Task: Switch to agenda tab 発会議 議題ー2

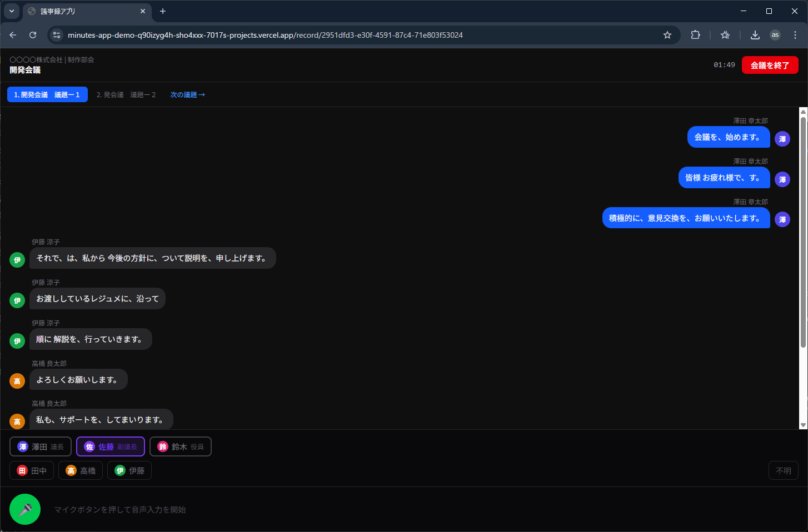Action: click(126, 95)
